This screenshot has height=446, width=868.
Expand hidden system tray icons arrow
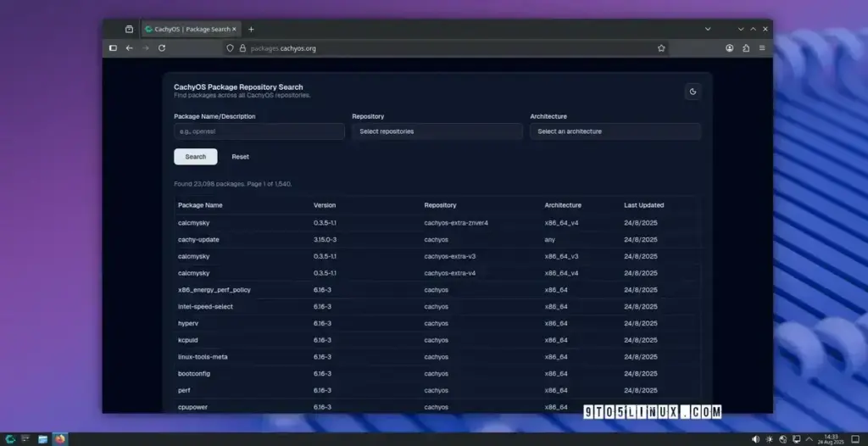[810, 439]
